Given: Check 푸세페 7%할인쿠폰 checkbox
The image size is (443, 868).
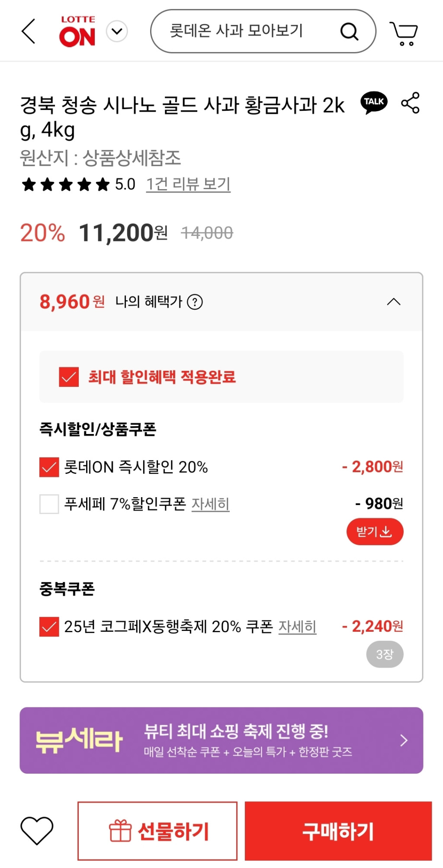Looking at the screenshot, I should pyautogui.click(x=49, y=504).
